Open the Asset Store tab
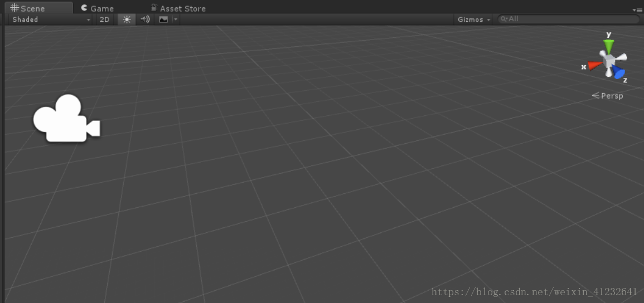This screenshot has width=644, height=303. (178, 8)
